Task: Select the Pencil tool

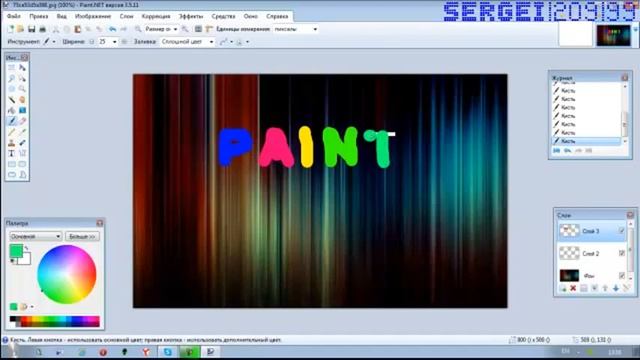Action: [11, 132]
